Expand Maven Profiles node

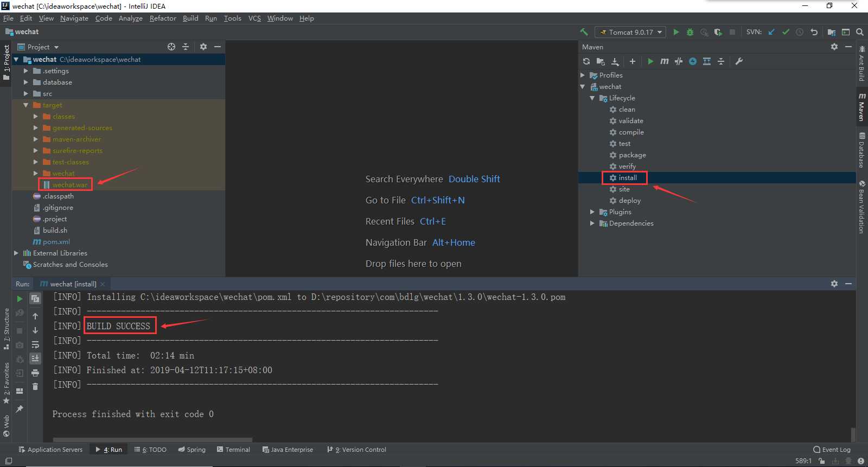point(583,75)
